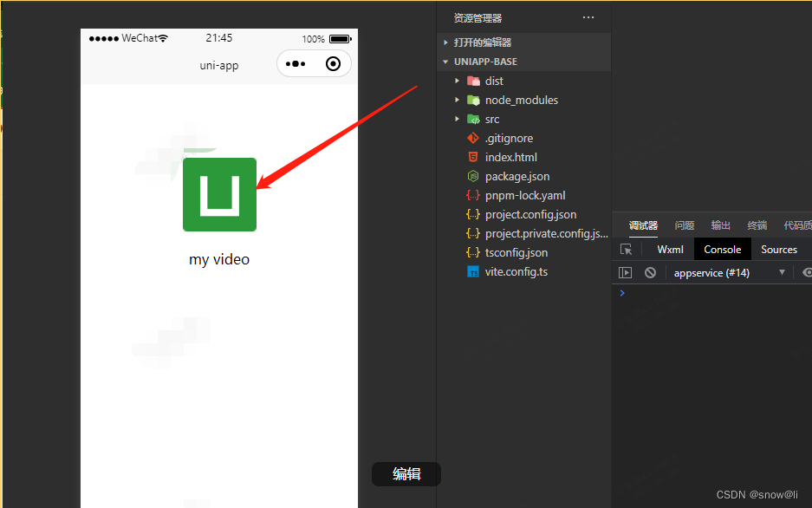This screenshot has height=508, width=812.
Task: Click the node_modules folder icon
Action: coord(473,100)
